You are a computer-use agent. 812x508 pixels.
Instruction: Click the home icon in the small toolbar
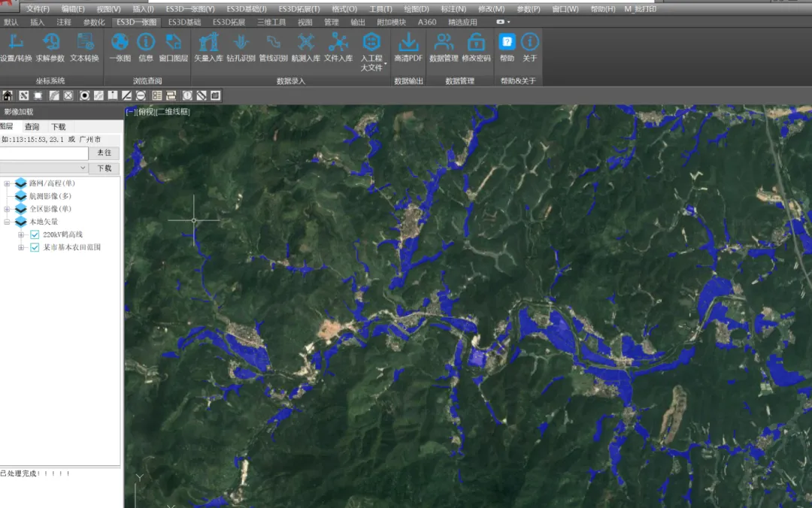(x=8, y=95)
